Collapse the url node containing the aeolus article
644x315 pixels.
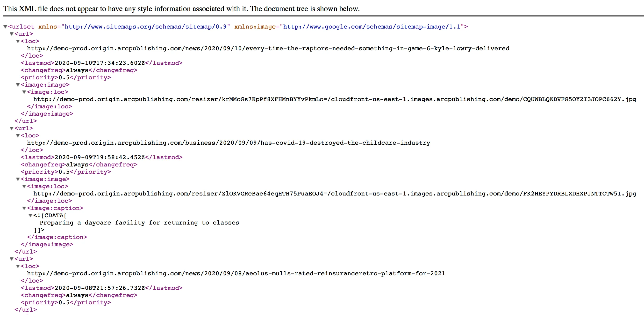[x=12, y=259]
